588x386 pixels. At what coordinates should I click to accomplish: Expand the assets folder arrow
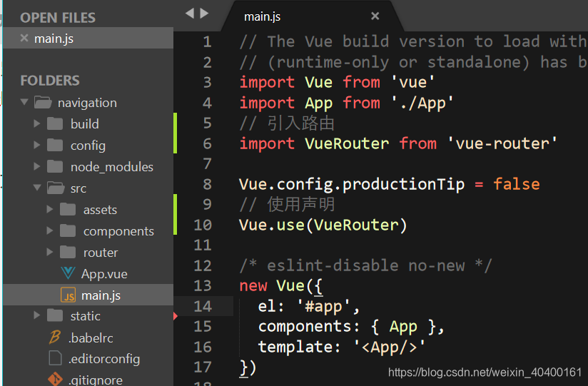pos(49,209)
